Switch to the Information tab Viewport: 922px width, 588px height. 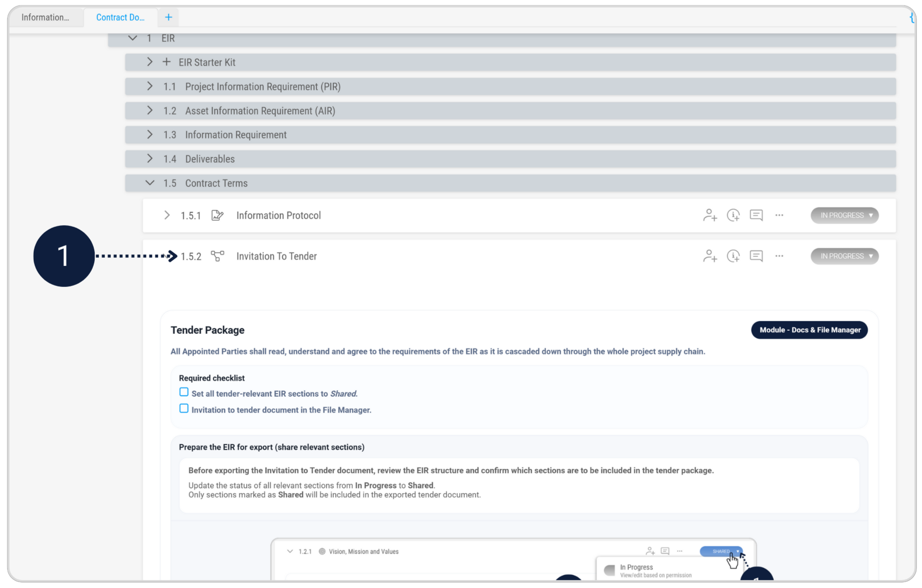click(45, 17)
